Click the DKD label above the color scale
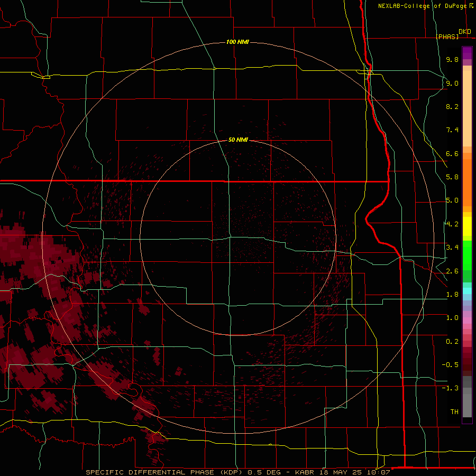Image resolution: width=476 pixels, height=476 pixels. (465, 32)
